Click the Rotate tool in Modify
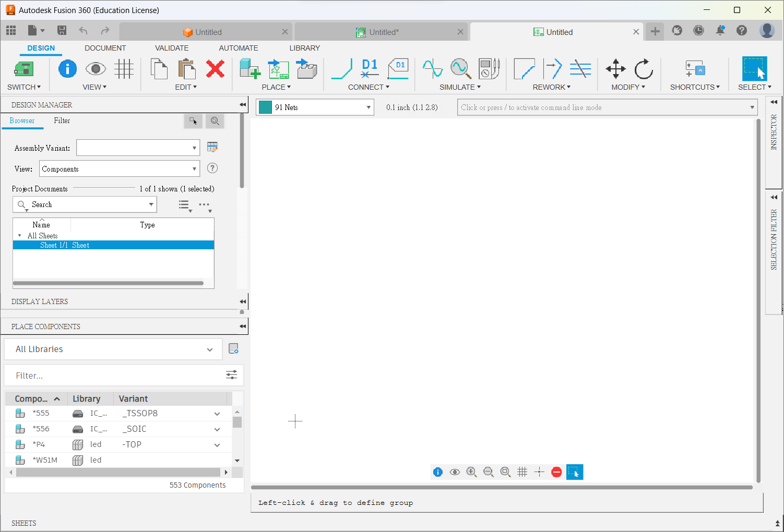Screen dimensions: 784x532 click(x=644, y=69)
